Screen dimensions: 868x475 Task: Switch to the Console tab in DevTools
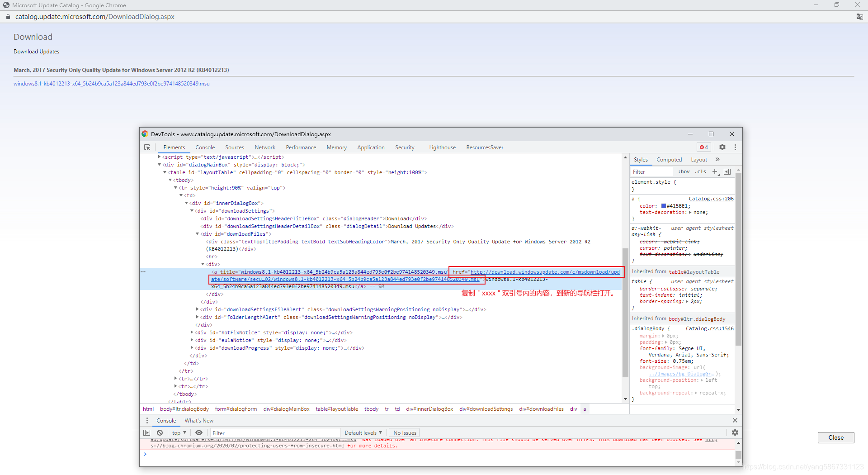pyautogui.click(x=205, y=147)
